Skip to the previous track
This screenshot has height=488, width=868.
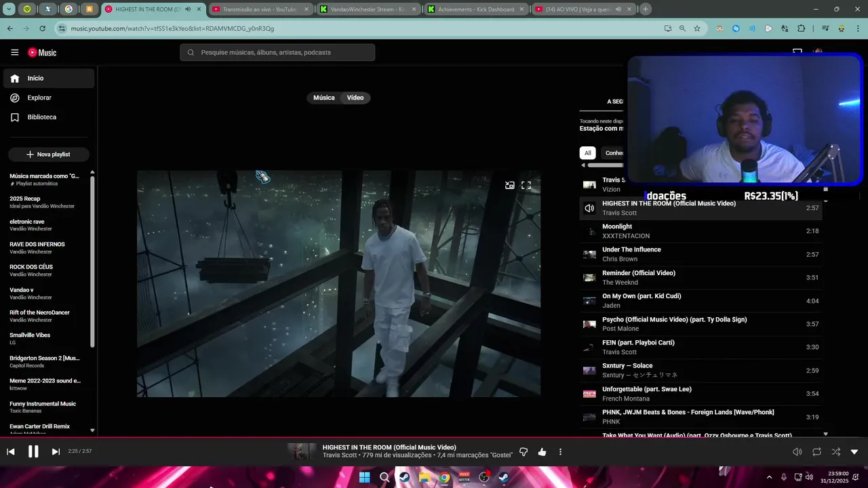click(x=11, y=451)
